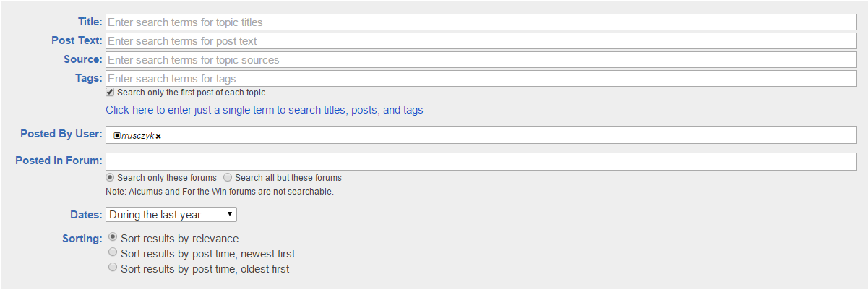Click the user icon beside rrusczyk
This screenshot has height=290, width=868.
[x=117, y=135]
